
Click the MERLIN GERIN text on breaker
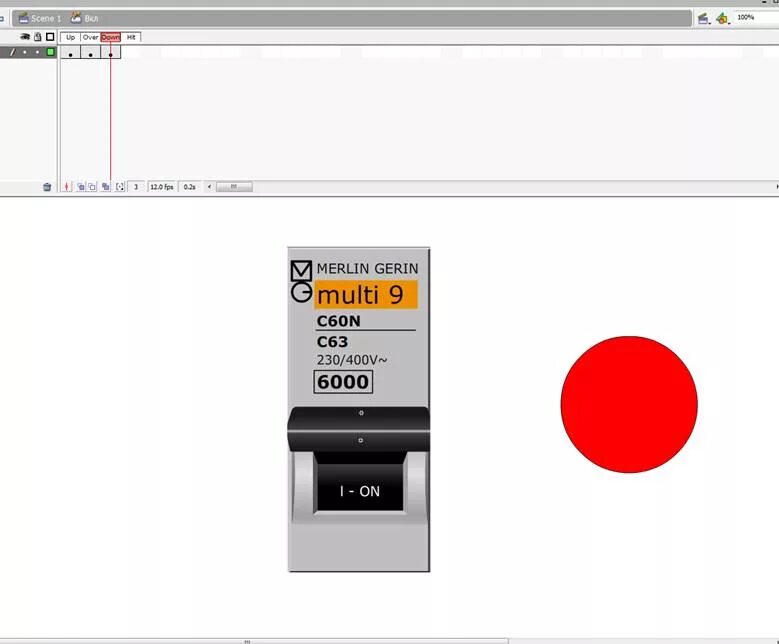click(367, 268)
